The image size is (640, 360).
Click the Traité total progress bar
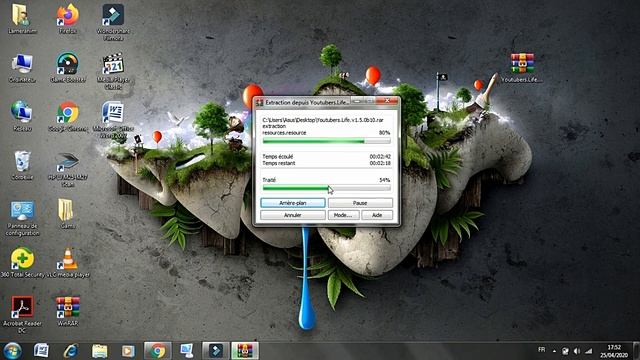326,188
